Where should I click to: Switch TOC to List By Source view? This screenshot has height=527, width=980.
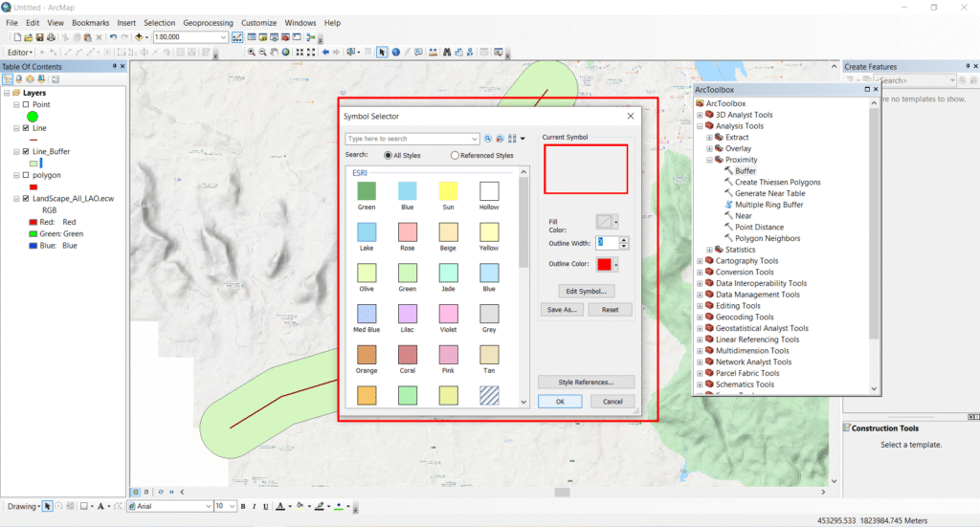(19, 79)
